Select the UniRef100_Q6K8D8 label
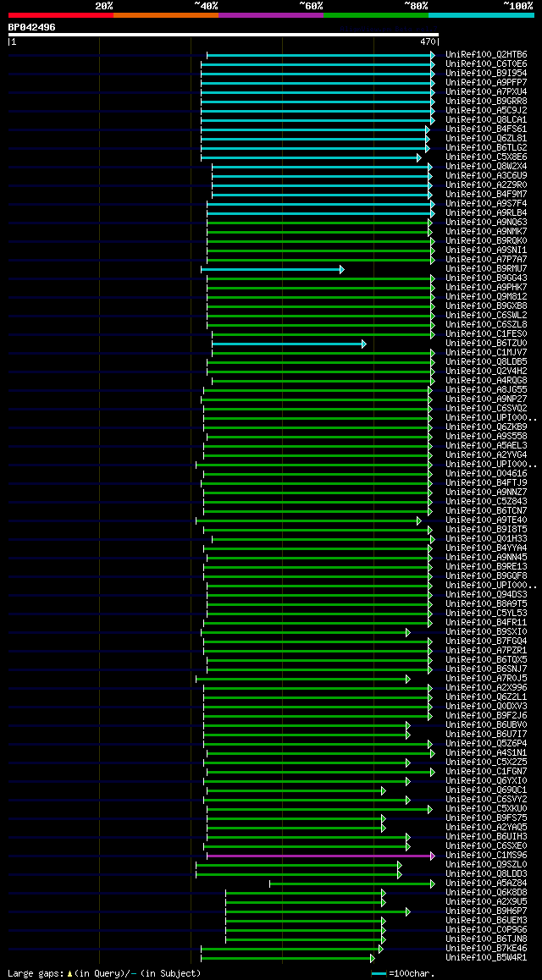This screenshot has height=980, width=542. [x=486, y=893]
